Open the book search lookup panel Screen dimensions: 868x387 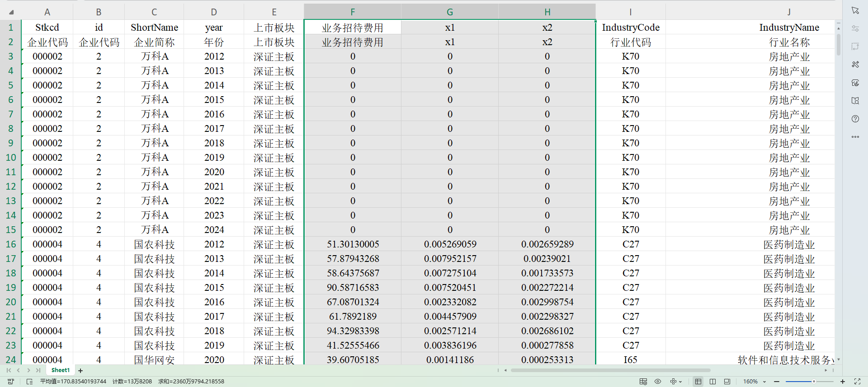pyautogui.click(x=855, y=101)
